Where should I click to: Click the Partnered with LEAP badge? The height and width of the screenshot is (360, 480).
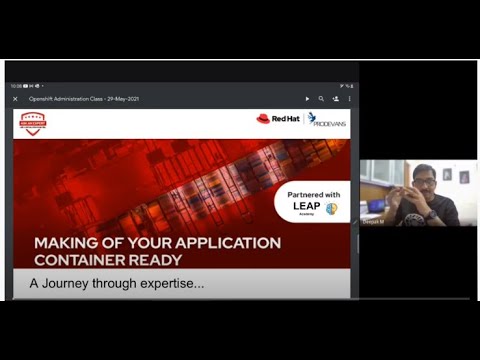coord(313,202)
